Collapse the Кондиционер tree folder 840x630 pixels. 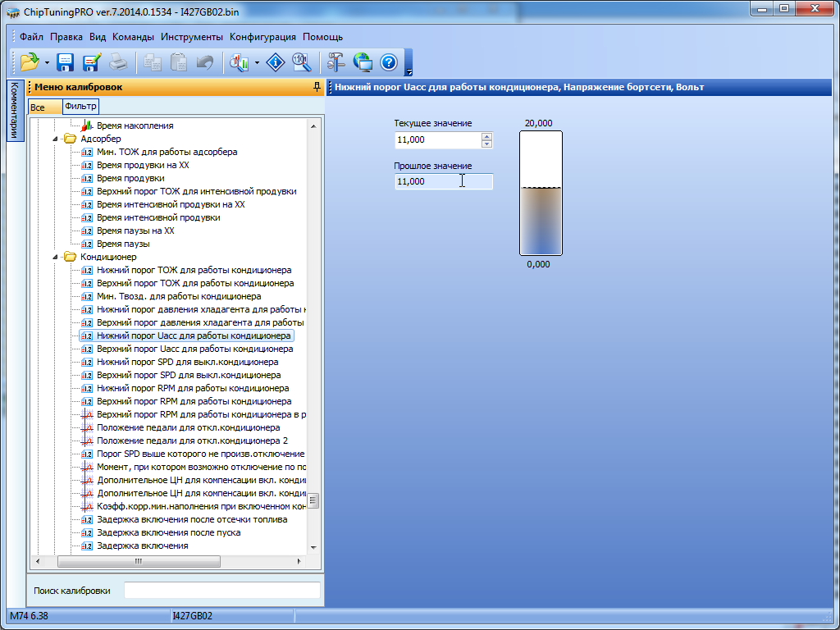[57, 258]
